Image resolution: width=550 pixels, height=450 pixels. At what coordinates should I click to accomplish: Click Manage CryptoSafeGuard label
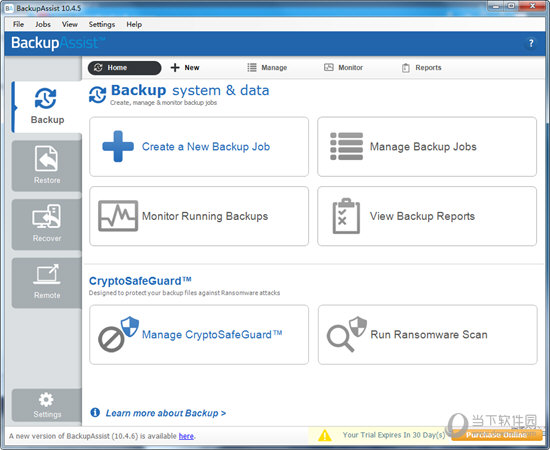coord(212,334)
